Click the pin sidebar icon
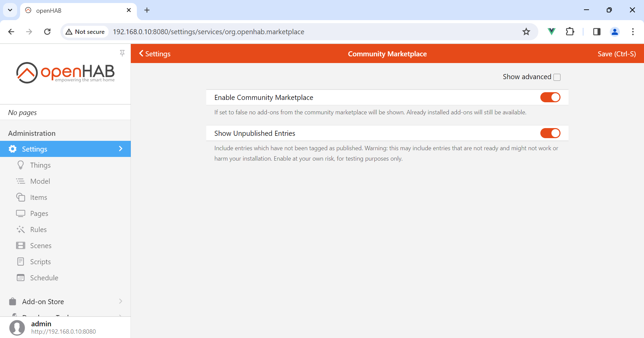The width and height of the screenshot is (644, 338). click(122, 53)
